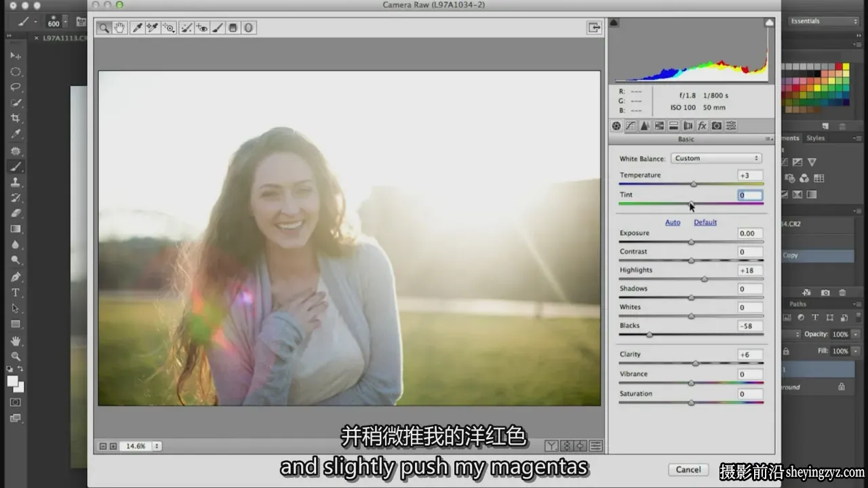This screenshot has width=868, height=488.
Task: Click the Vibrance value field
Action: click(750, 374)
